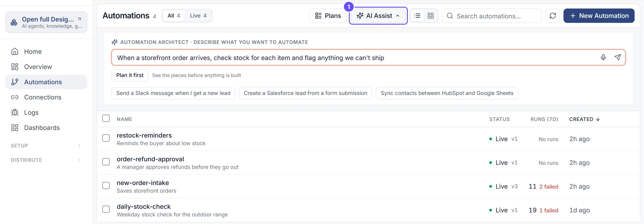Select the restock-reminders checkbox

point(106,138)
